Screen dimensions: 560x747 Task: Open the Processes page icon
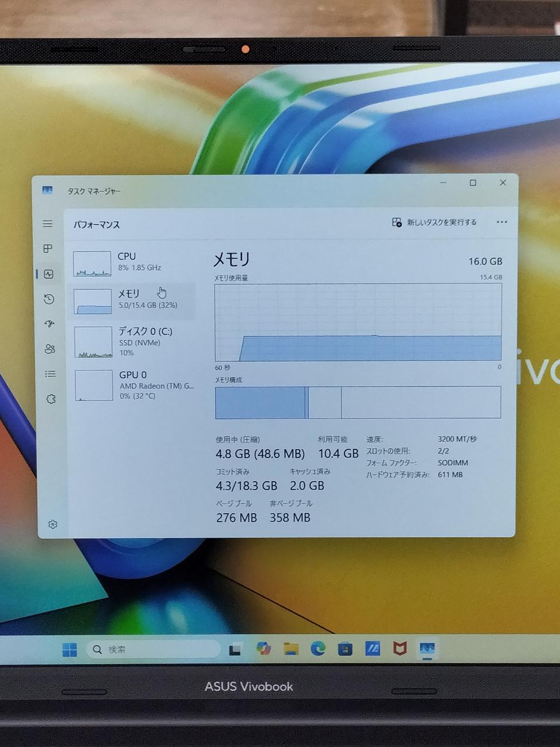pos(48,249)
